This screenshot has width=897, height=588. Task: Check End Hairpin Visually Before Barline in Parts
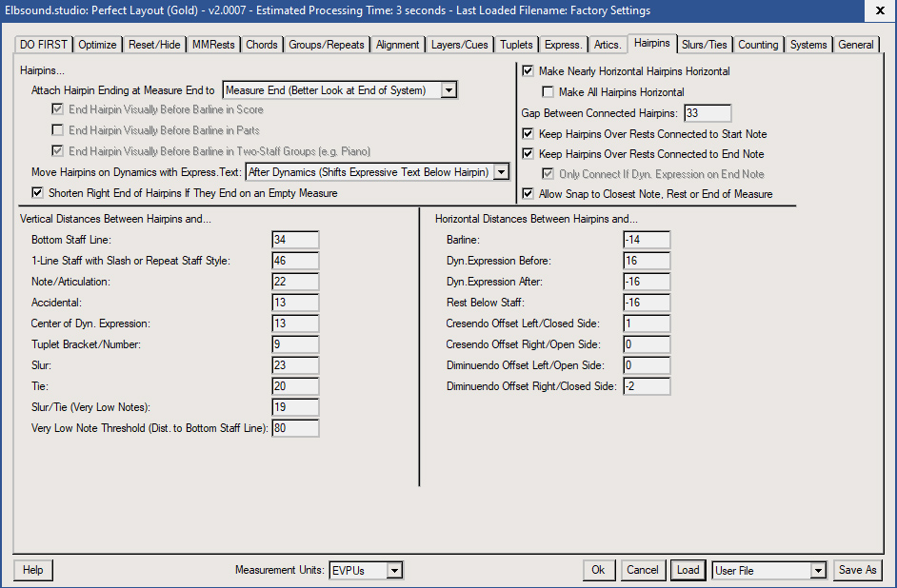(58, 130)
